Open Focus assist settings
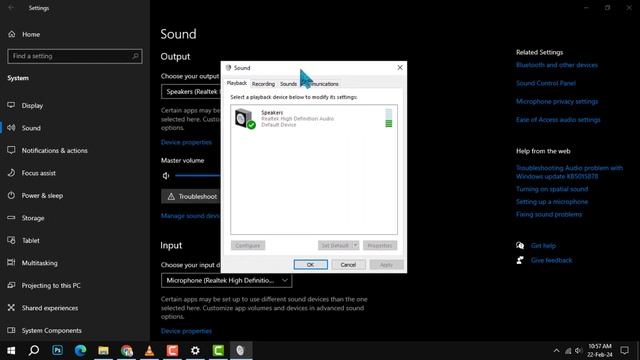The image size is (640, 360). [38, 173]
